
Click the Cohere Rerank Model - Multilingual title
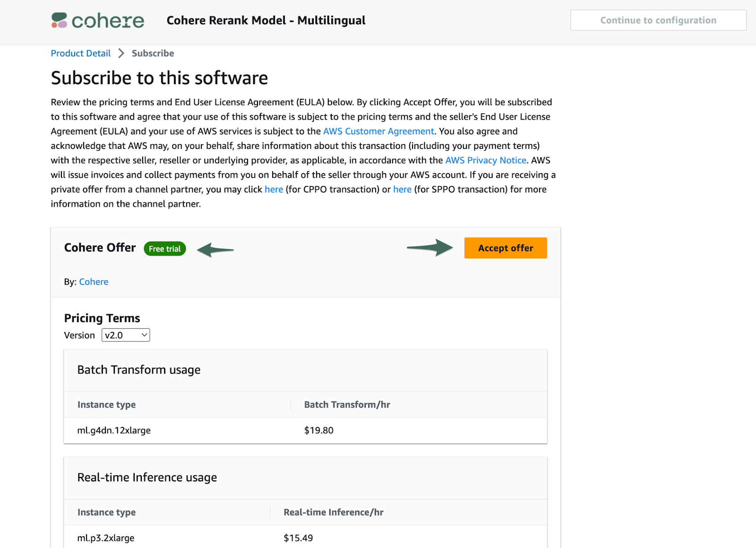pos(266,20)
